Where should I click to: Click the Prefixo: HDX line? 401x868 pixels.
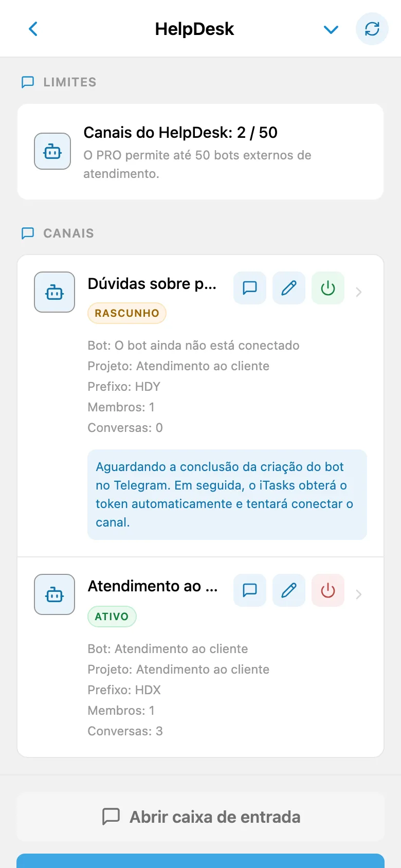click(124, 690)
